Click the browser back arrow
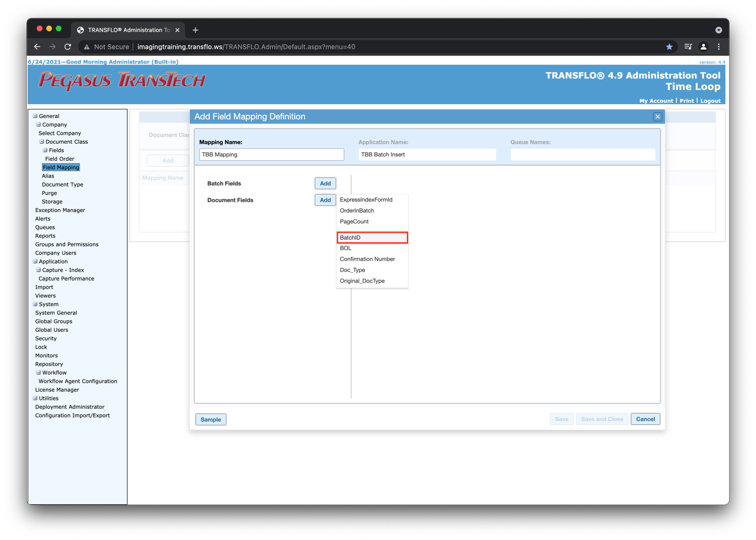 coord(37,46)
